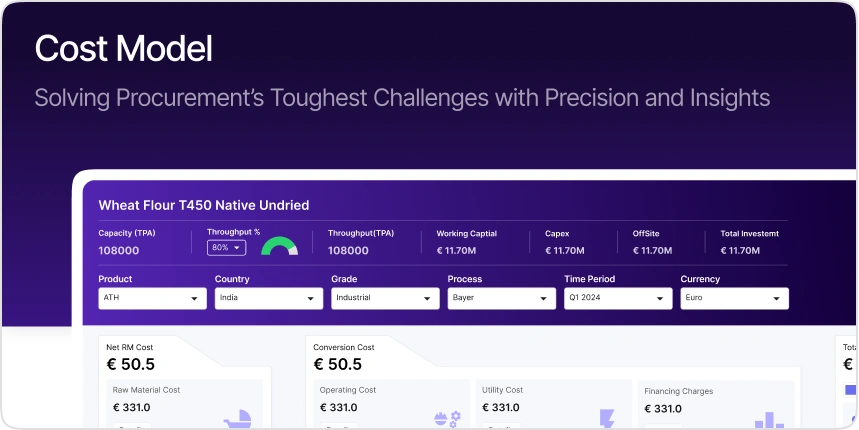Click the Operating Cost worker-and-gear icon
The height and width of the screenshot is (430, 859).
click(446, 417)
